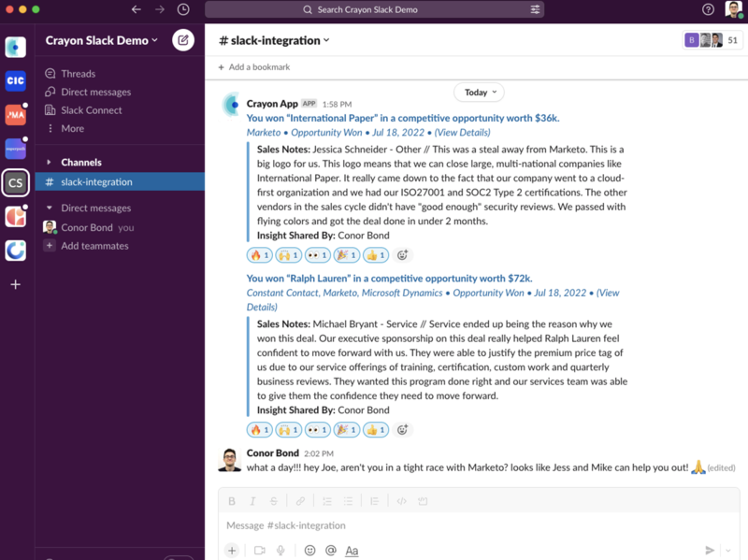Toggle the fire emoji reaction on first message
748x560 pixels.
point(259,255)
